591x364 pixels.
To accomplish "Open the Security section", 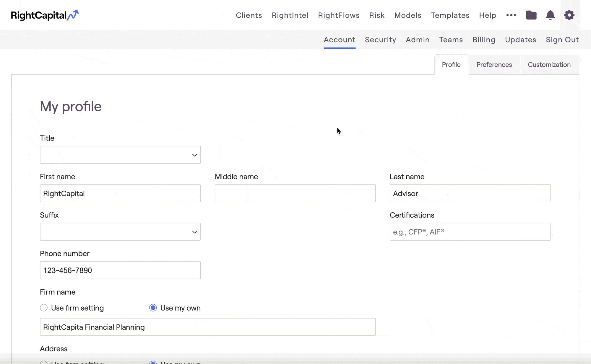I will [x=380, y=40].
